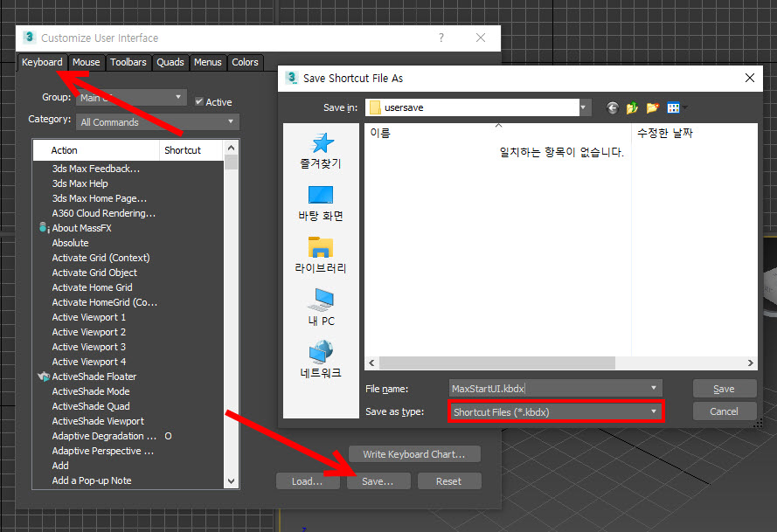Click the Save... button in Customize window
Image resolution: width=777 pixels, height=532 pixels.
click(x=378, y=481)
